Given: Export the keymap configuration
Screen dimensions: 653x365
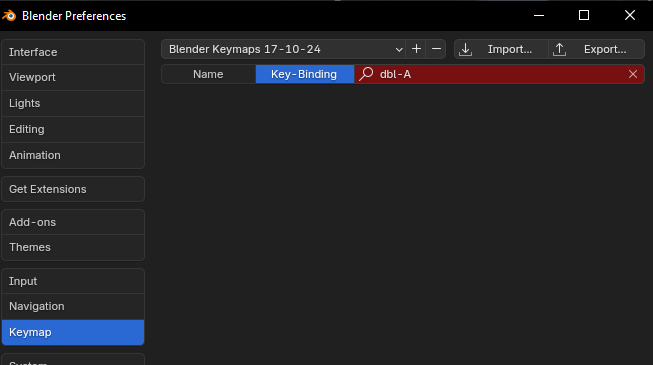Looking at the screenshot, I should click(596, 49).
